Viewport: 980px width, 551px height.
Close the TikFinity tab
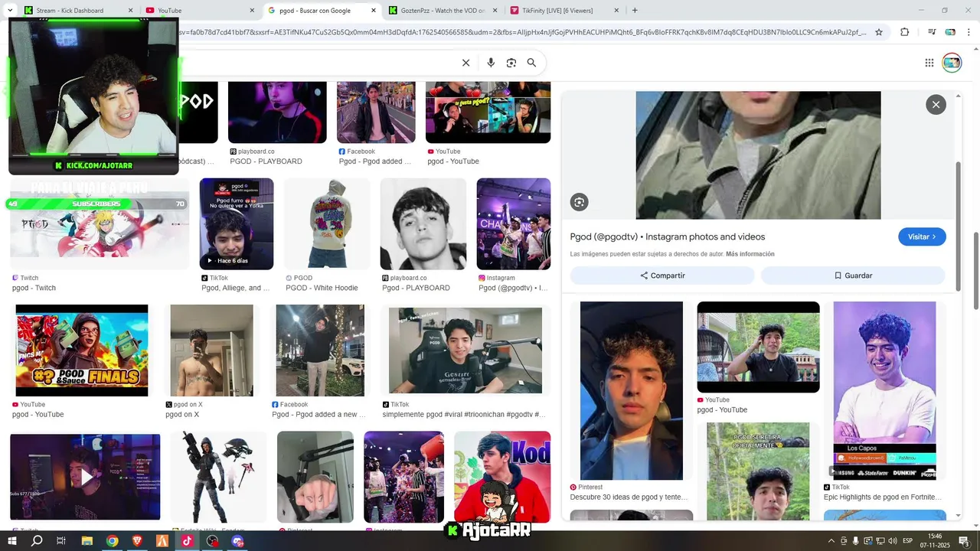click(x=616, y=11)
